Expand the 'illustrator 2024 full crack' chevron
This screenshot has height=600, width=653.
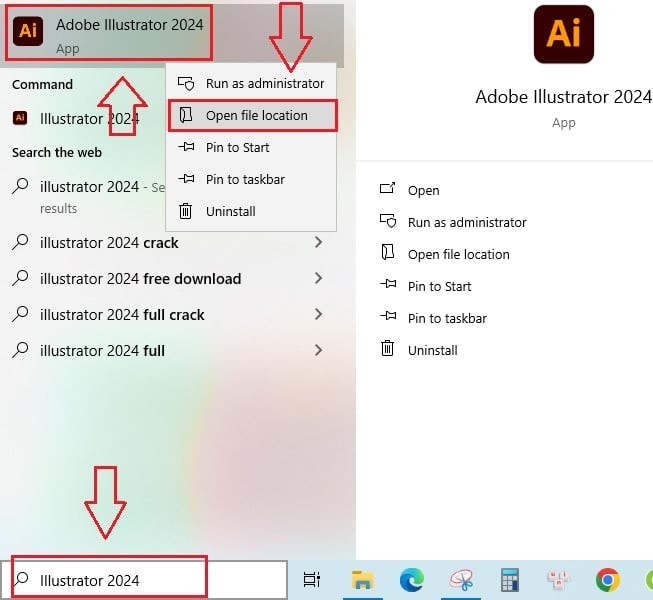click(x=319, y=314)
